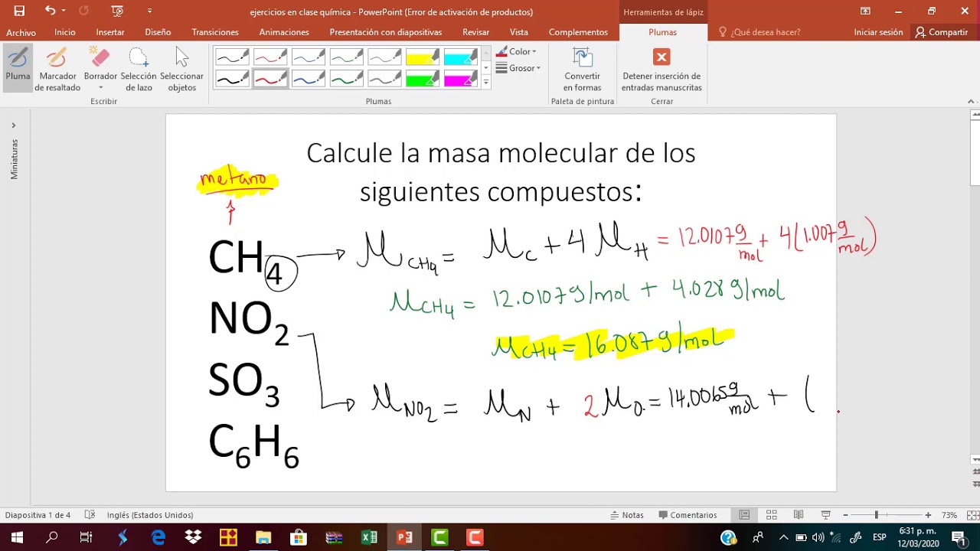Screen dimensions: 980x551
Task: Open the pen Grosor thickness dropdown
Action: (518, 68)
